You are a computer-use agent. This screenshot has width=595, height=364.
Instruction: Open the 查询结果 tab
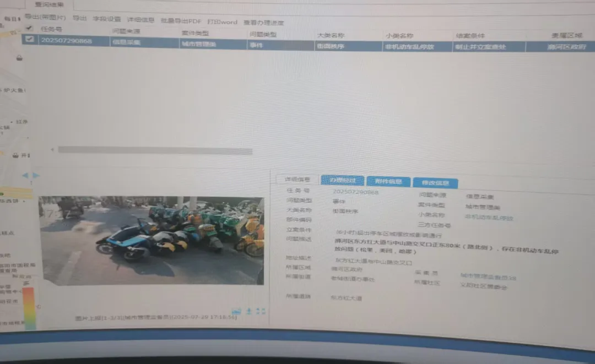point(50,4)
